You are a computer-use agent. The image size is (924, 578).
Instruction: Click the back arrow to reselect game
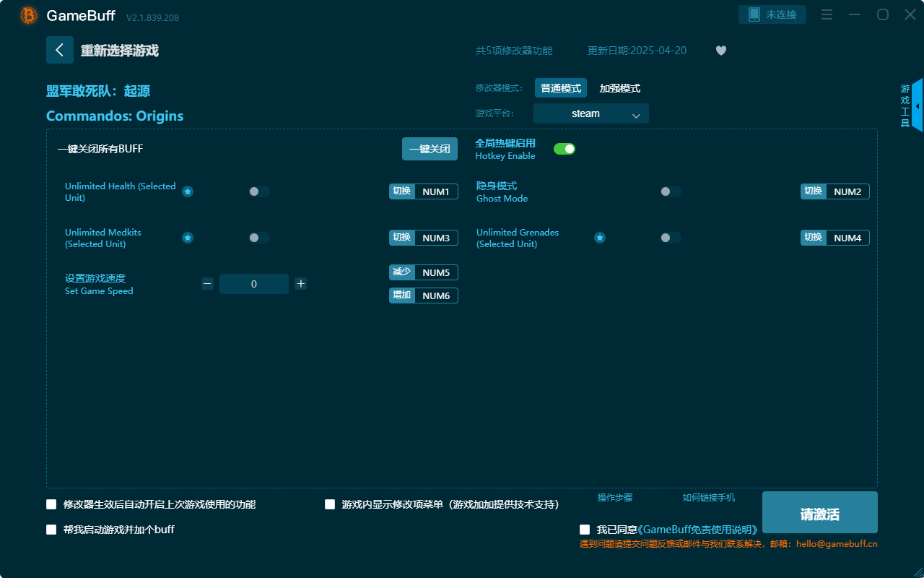60,49
